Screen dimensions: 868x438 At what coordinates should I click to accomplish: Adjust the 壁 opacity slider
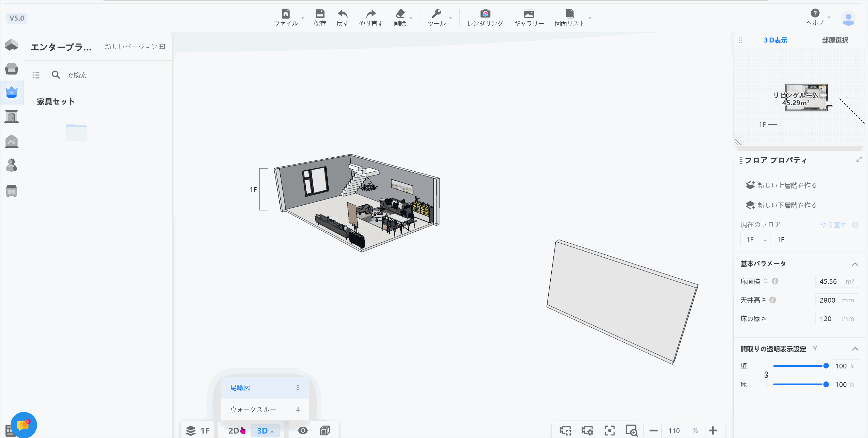click(x=801, y=366)
